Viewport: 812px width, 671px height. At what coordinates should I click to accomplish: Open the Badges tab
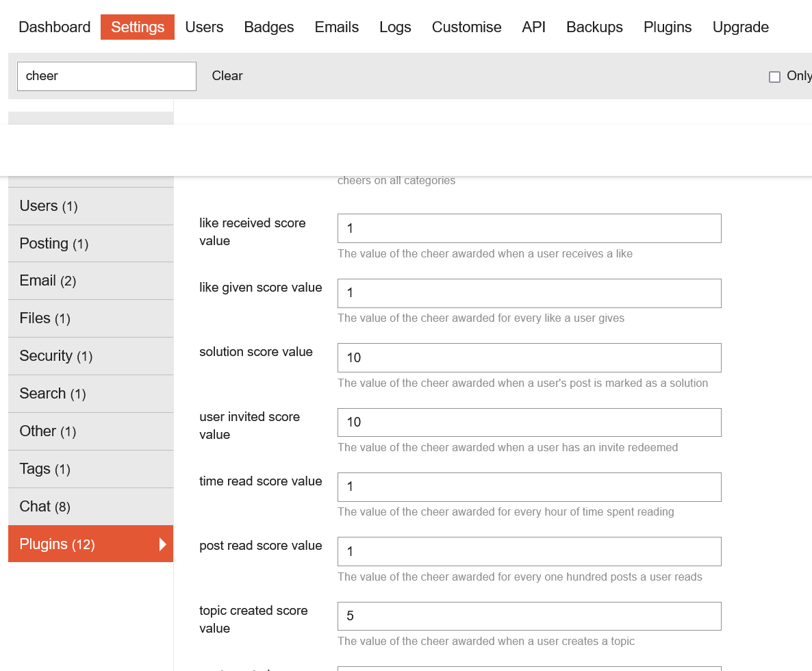point(269,27)
